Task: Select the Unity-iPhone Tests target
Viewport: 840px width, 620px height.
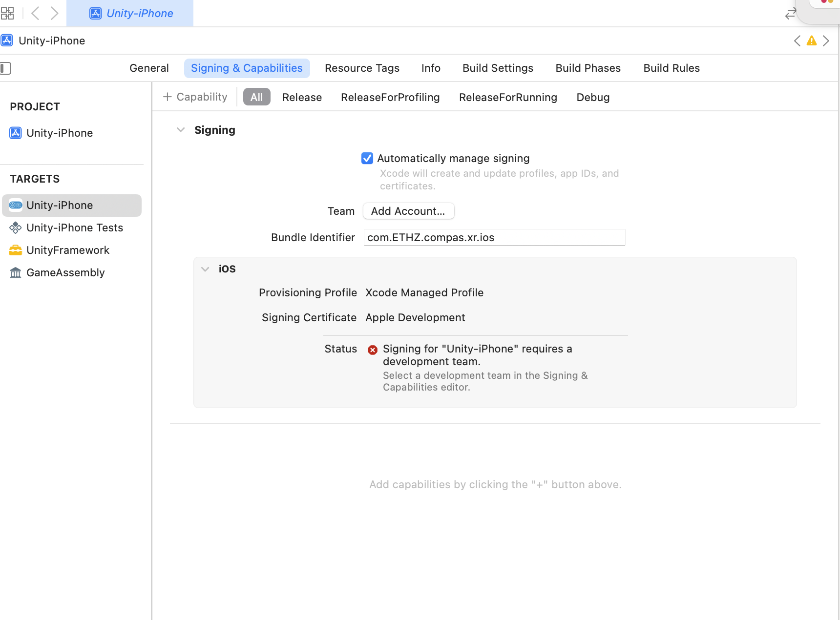Action: point(74,227)
